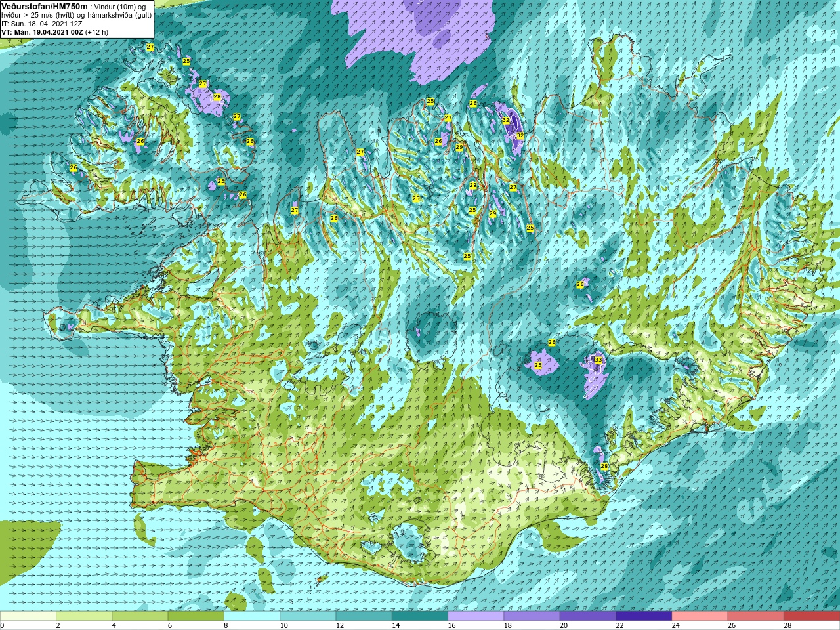Viewport: 840px width, 630px height.
Task: Click the legend tick label 22
Action: 619,625
